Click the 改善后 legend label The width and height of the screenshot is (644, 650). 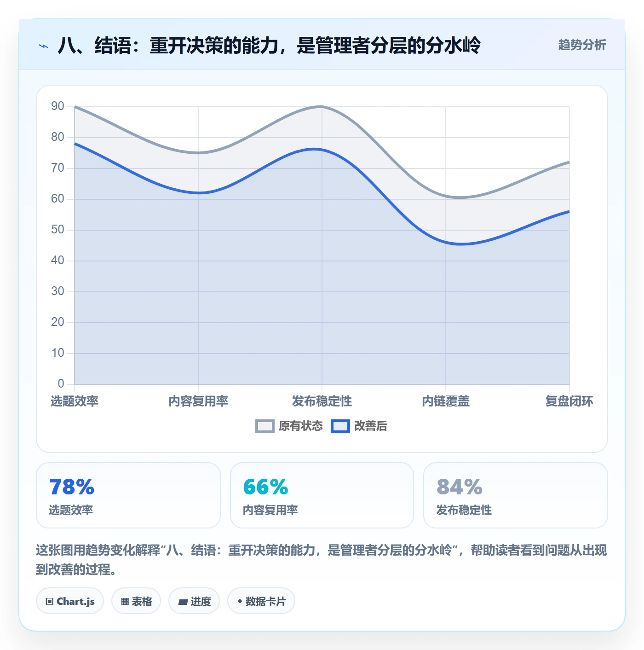pyautogui.click(x=370, y=426)
